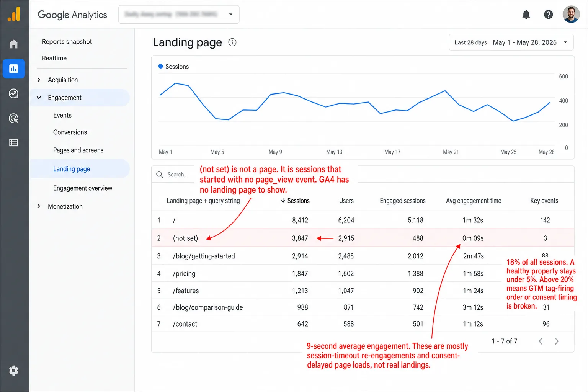Sort by Engaged sessions column header
588x392 pixels.
(403, 201)
